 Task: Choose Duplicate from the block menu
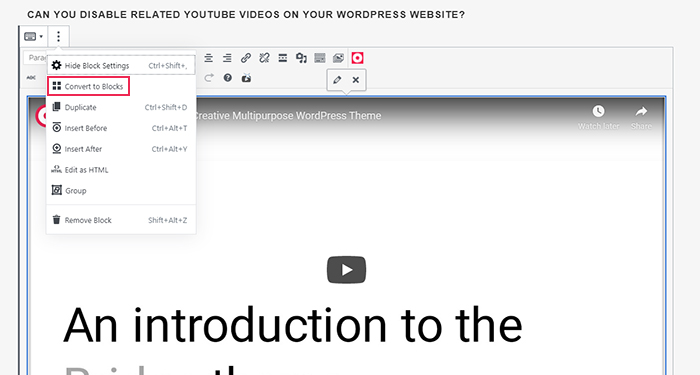click(x=121, y=107)
